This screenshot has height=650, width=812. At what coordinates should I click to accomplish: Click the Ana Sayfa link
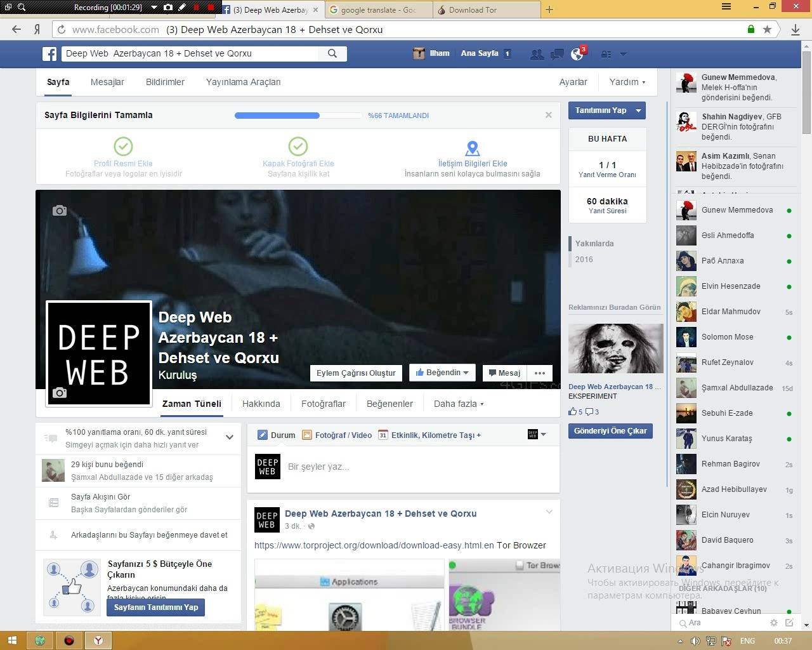[480, 54]
